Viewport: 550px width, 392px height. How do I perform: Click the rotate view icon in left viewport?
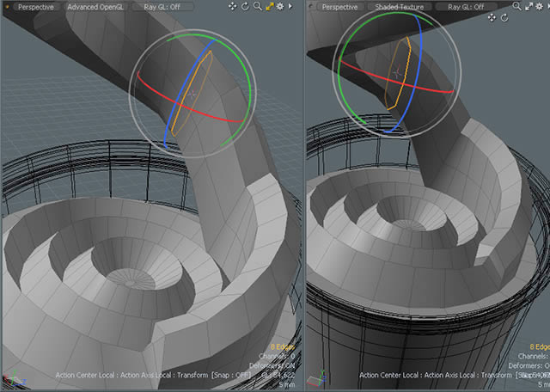[x=245, y=6]
